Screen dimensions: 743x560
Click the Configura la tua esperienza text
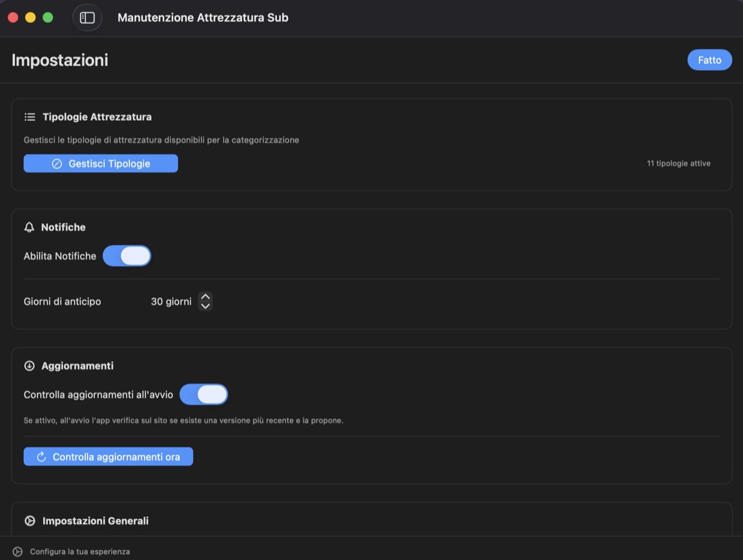pos(80,551)
